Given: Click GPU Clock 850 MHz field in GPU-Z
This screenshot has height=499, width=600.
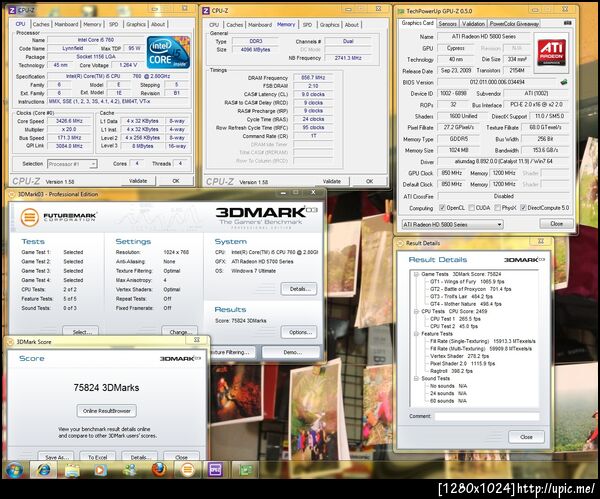Looking at the screenshot, I should coord(452,173).
